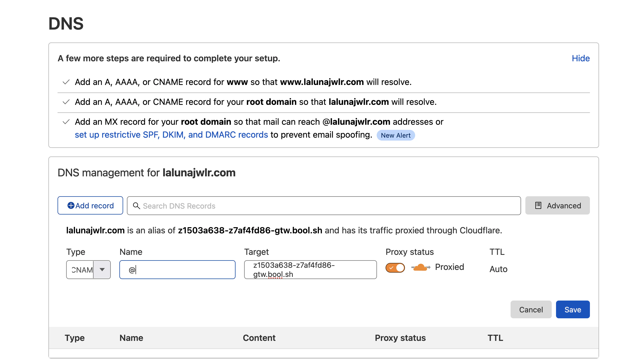This screenshot has height=364, width=634.
Task: Click the Content column header
Action: pos(259,338)
